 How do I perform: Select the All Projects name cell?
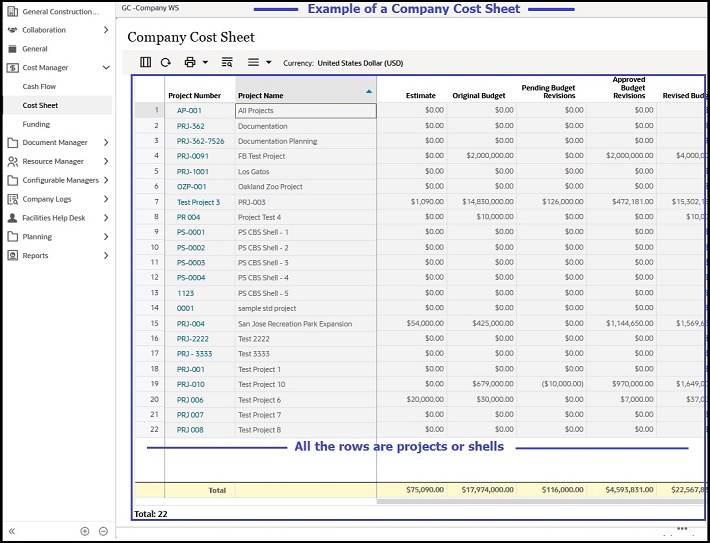pyautogui.click(x=306, y=111)
